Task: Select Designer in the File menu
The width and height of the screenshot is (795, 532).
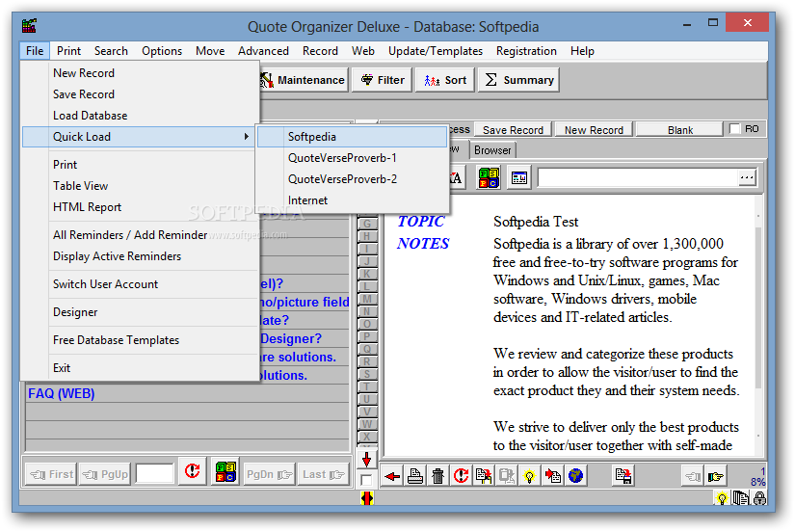Action: 140,312
